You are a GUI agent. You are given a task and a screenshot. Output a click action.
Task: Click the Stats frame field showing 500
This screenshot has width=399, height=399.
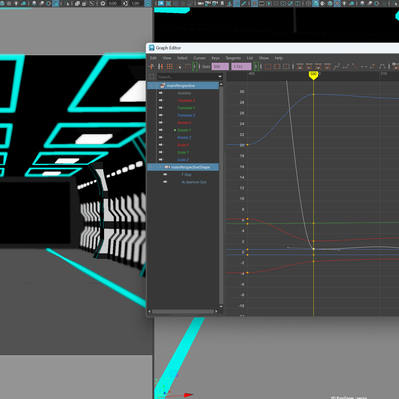point(220,67)
